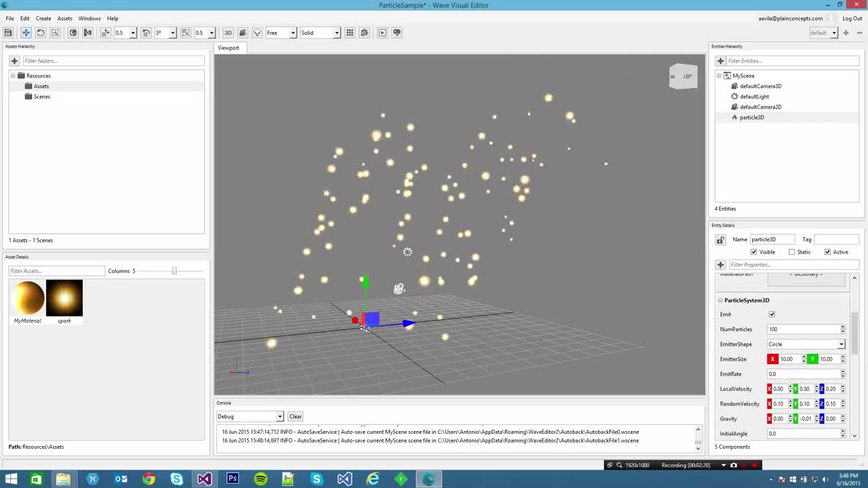
Task: Switch to the Viewport tab
Action: [229, 47]
